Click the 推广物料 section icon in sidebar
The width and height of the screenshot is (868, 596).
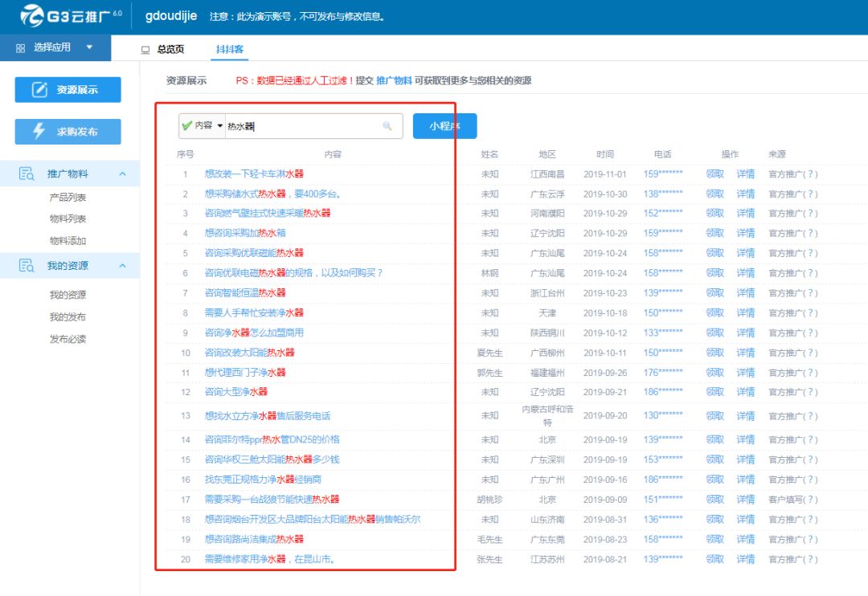pyautogui.click(x=27, y=174)
